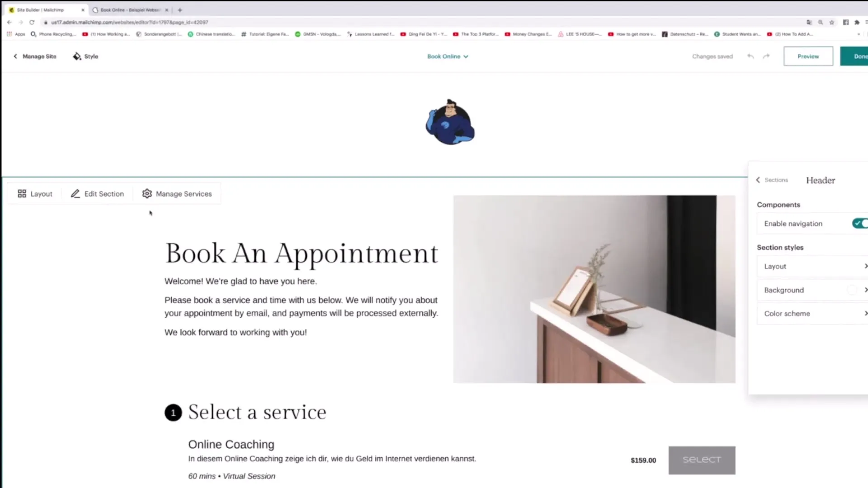This screenshot has height=488, width=868.
Task: Click the SELECT button for Online Coaching
Action: click(x=702, y=460)
